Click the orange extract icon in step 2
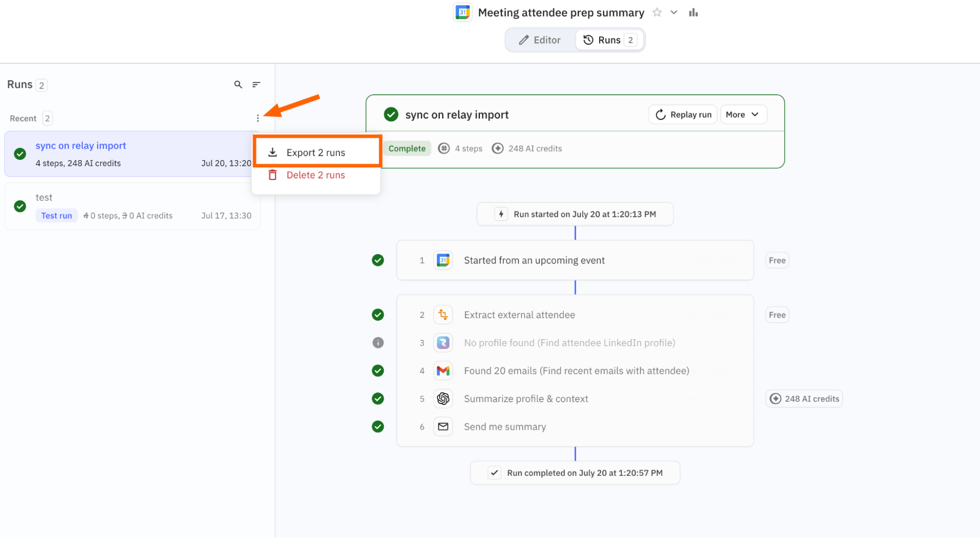This screenshot has height=538, width=980. [443, 315]
